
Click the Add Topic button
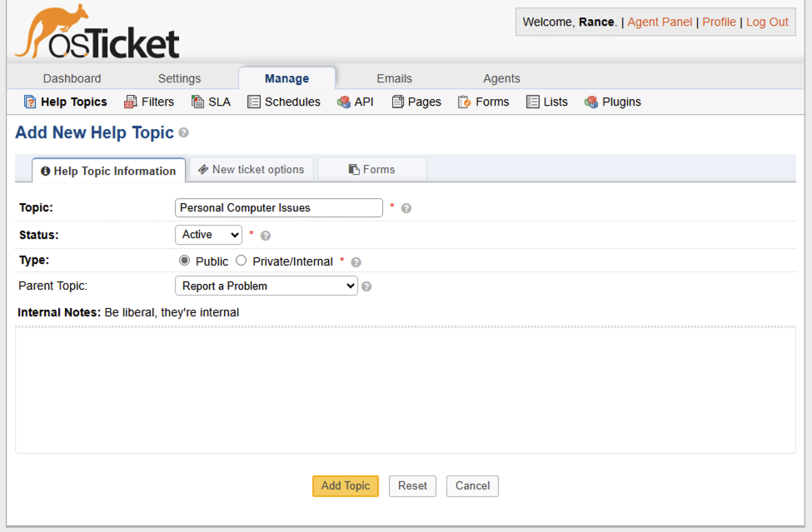[346, 486]
